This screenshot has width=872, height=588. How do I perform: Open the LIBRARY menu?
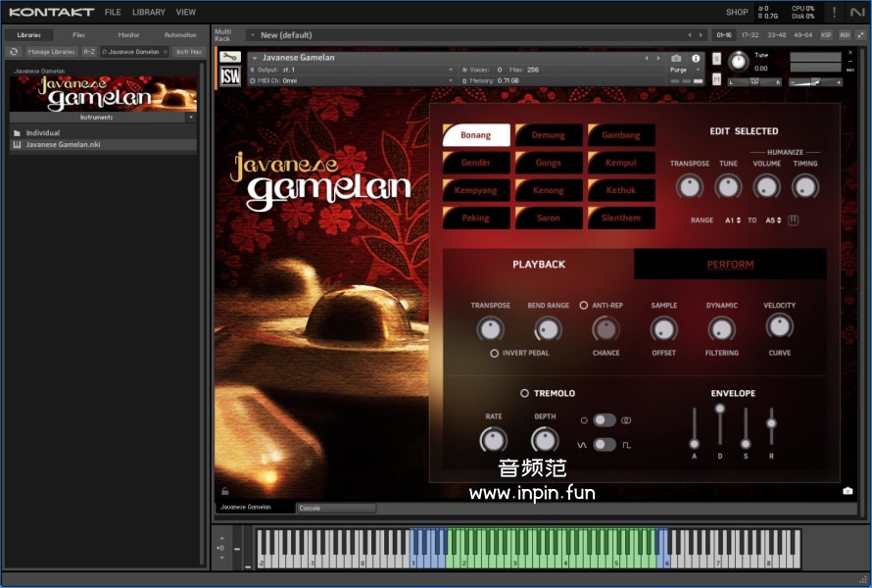click(x=148, y=13)
